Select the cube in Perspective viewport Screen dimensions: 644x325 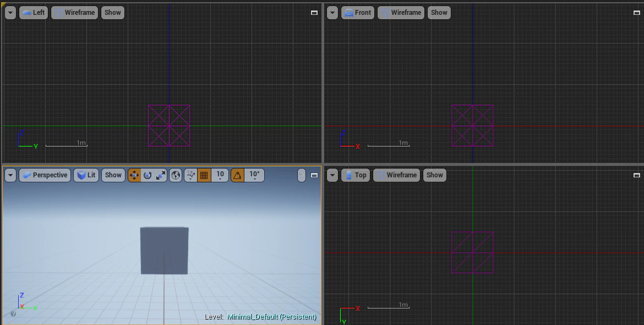pos(164,251)
